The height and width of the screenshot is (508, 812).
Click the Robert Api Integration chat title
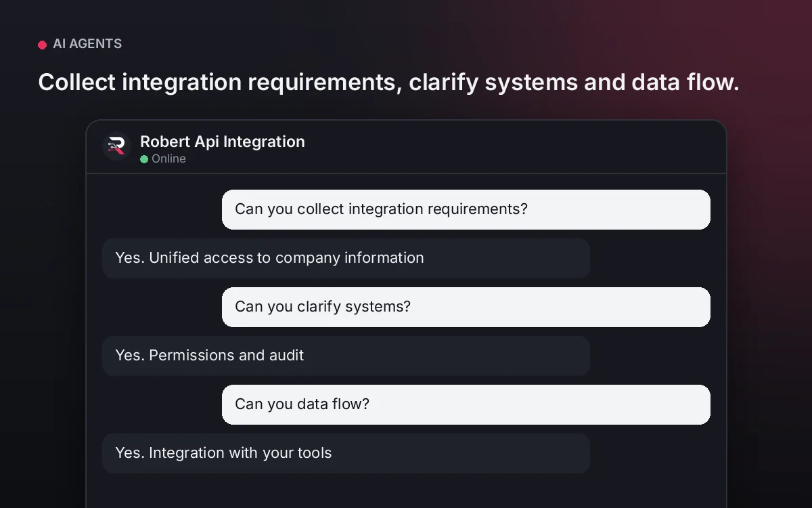pos(223,142)
